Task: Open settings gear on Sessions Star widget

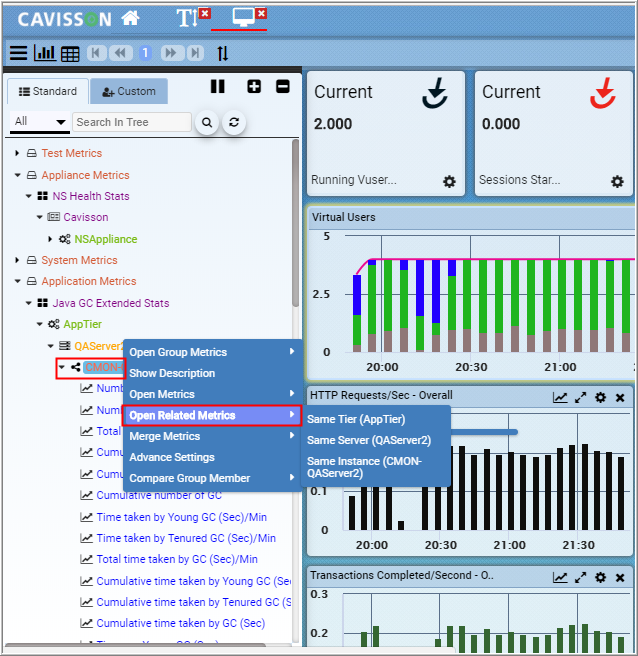Action: click(617, 182)
